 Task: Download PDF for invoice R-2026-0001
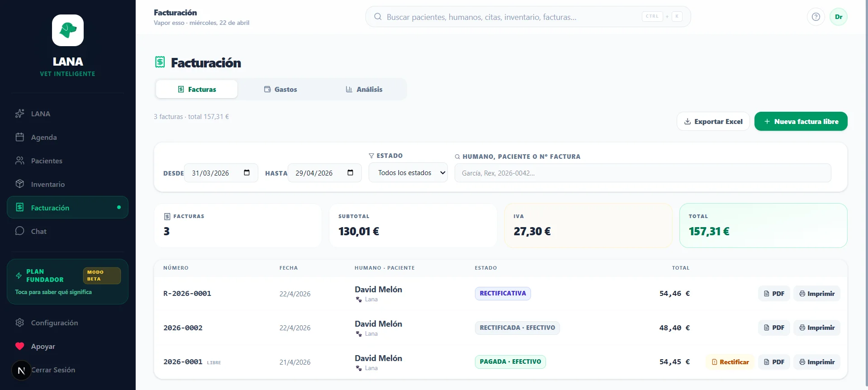click(x=774, y=294)
